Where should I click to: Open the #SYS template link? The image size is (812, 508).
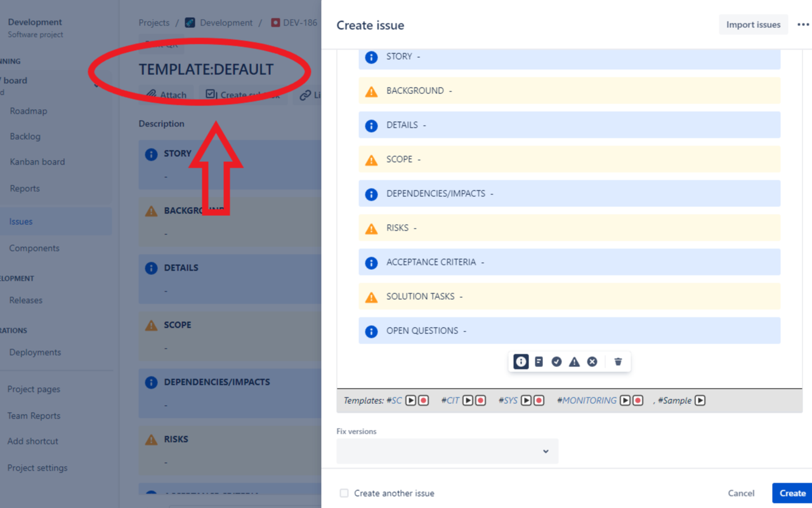[x=508, y=401]
